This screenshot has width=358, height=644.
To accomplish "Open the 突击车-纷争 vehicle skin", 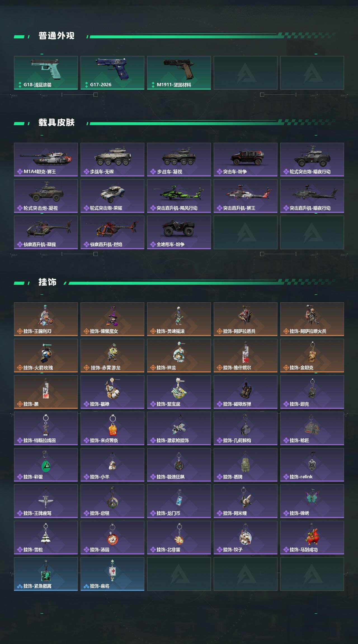I will 246,160.
